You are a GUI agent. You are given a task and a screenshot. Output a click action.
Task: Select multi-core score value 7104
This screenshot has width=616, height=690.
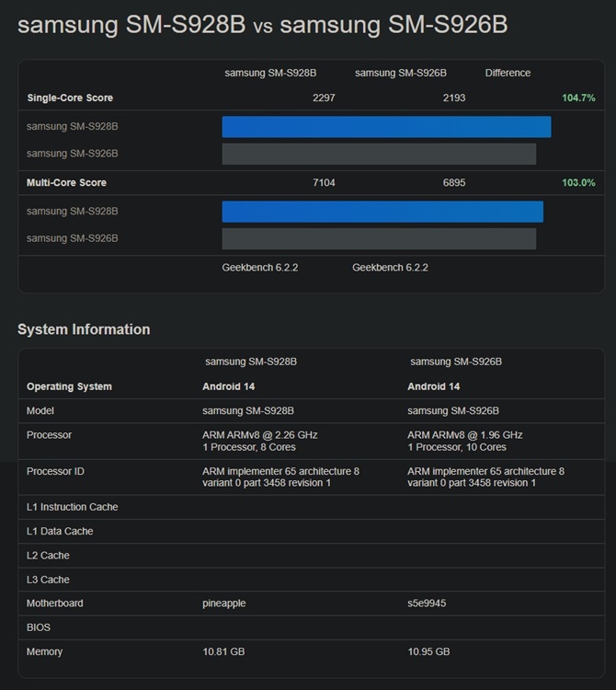point(324,183)
